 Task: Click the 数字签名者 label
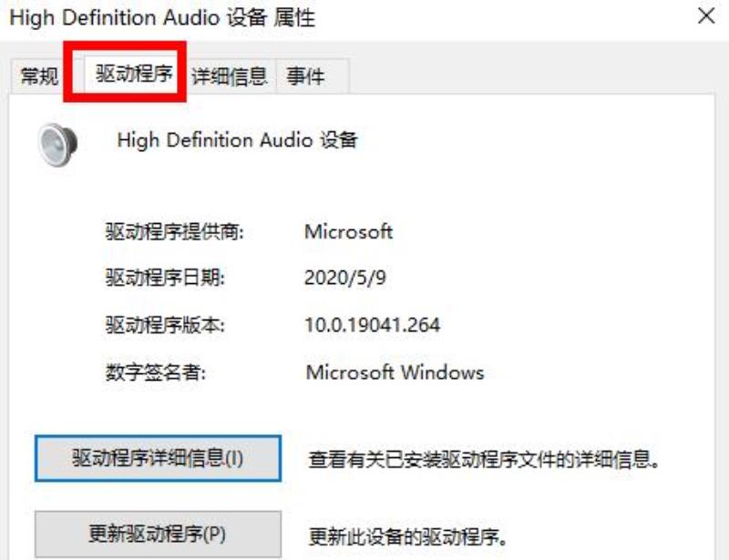155,372
